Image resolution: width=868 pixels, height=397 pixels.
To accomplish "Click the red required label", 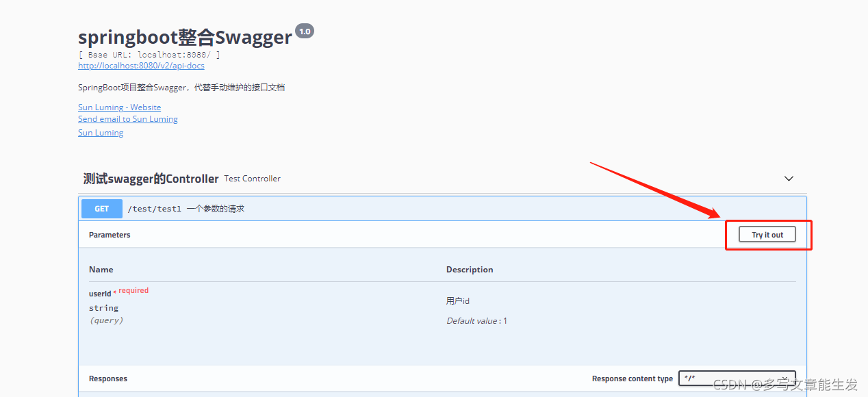I will (x=133, y=290).
